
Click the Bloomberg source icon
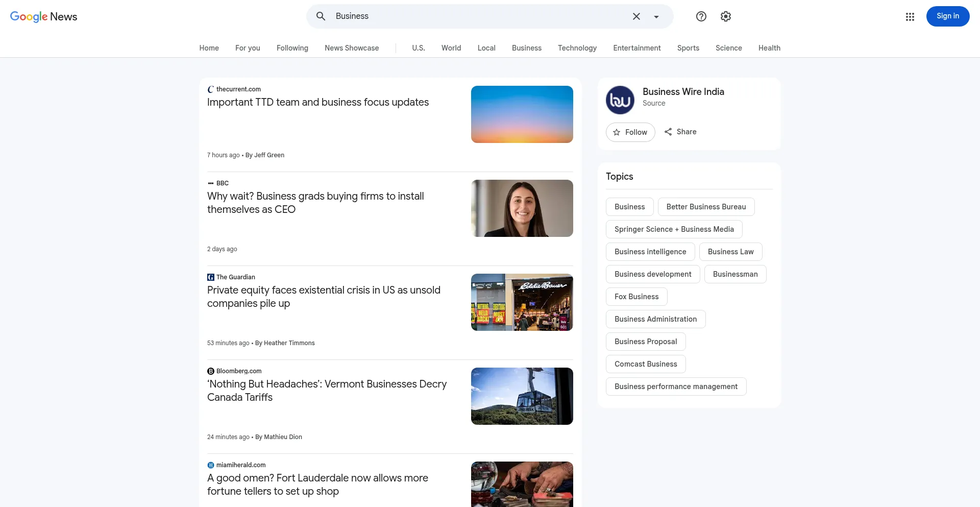tap(211, 371)
